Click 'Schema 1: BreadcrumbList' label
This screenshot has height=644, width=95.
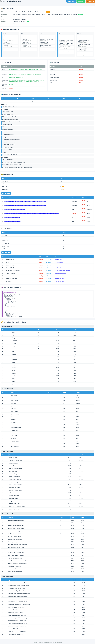9,292
